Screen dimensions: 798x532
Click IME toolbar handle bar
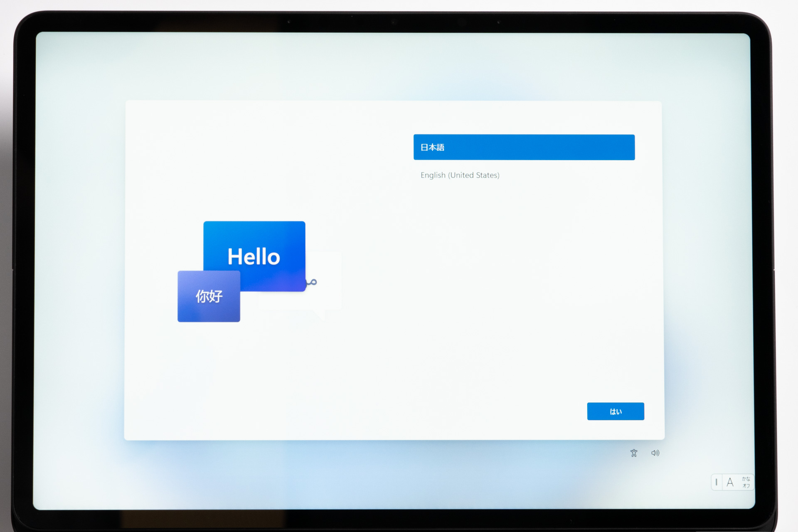716,482
